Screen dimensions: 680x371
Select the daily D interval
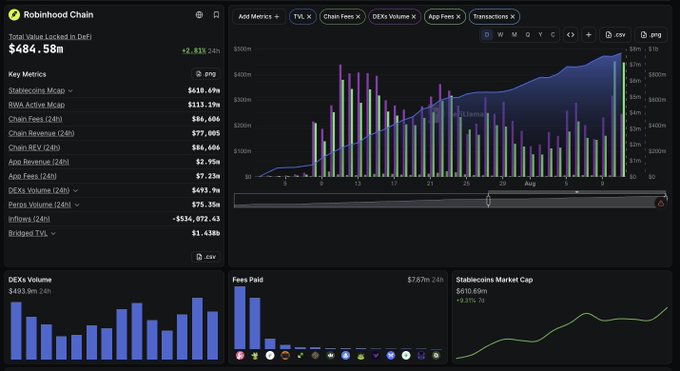point(487,35)
